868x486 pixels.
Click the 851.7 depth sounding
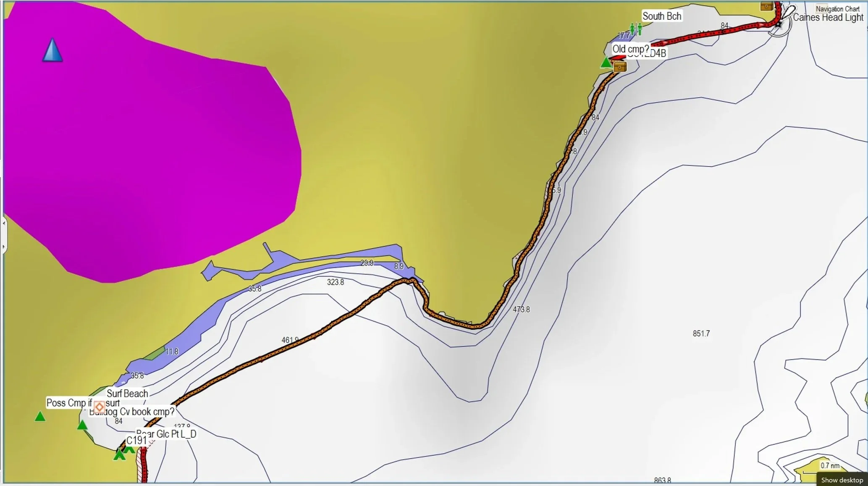click(701, 334)
